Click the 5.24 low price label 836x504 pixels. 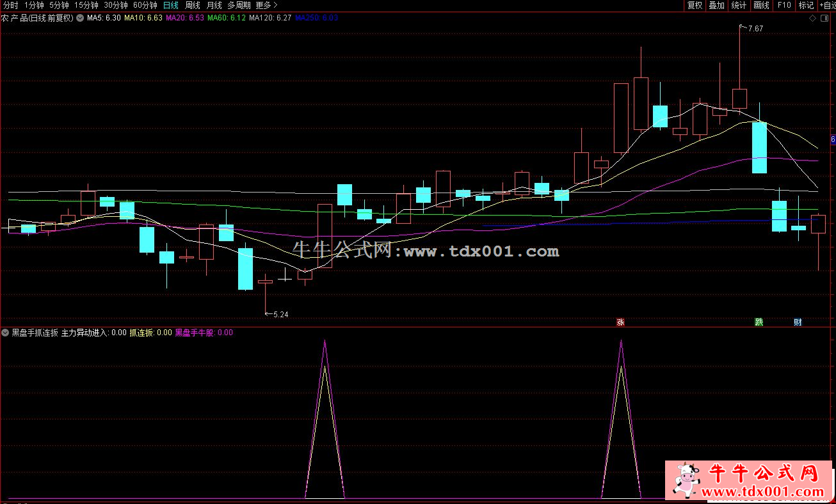tap(280, 314)
